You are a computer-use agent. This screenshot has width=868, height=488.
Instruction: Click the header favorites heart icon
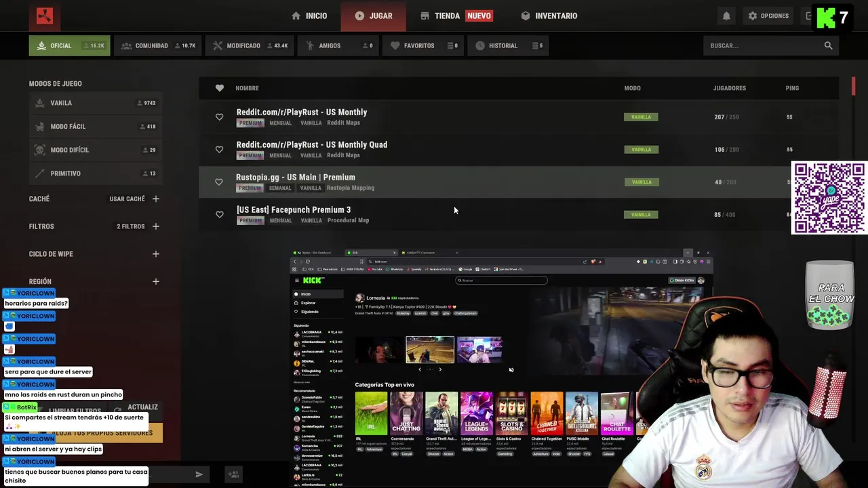click(219, 88)
